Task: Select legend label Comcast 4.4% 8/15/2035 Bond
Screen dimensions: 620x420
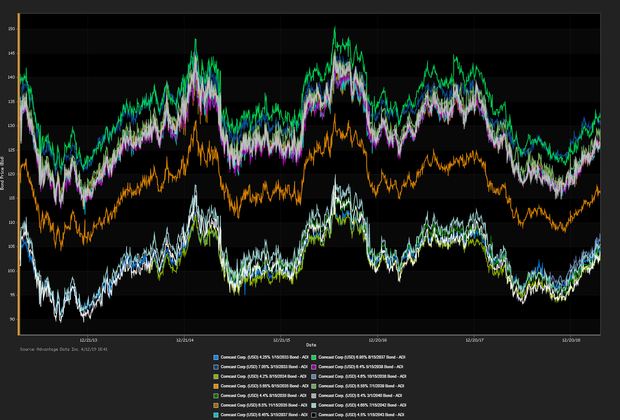Action: 263,395
